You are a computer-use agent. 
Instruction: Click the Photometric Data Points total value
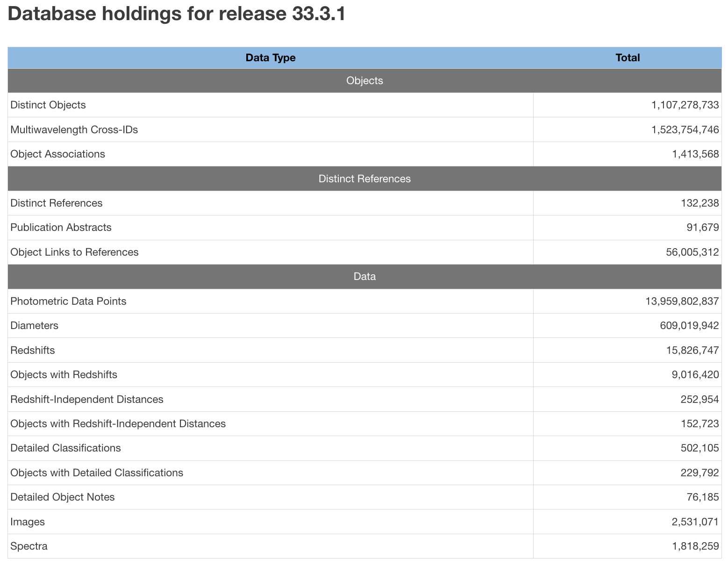[682, 301]
